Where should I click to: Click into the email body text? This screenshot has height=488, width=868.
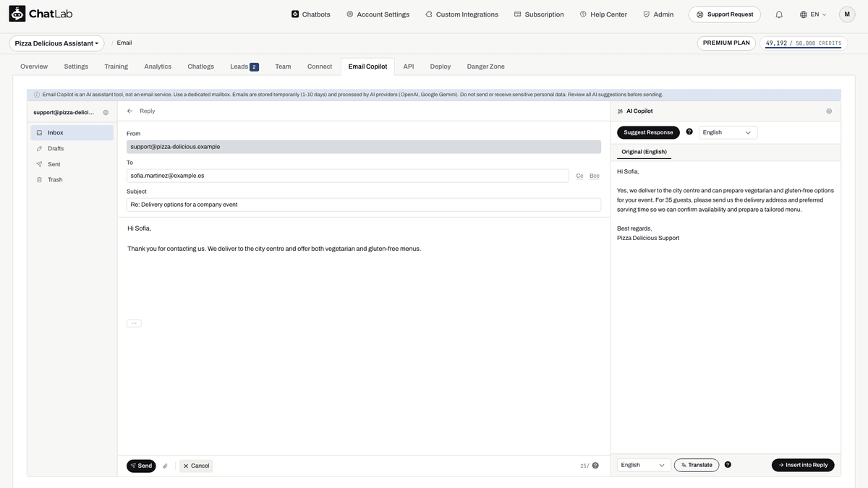click(274, 249)
